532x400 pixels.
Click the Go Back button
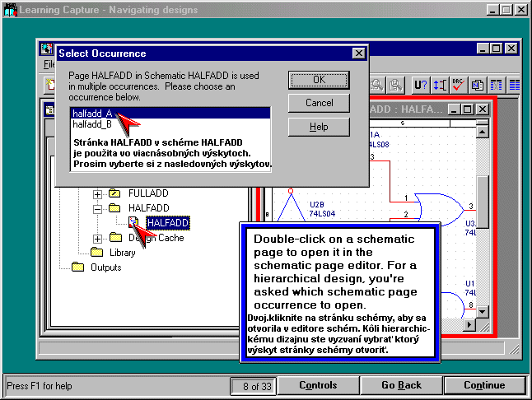402,385
